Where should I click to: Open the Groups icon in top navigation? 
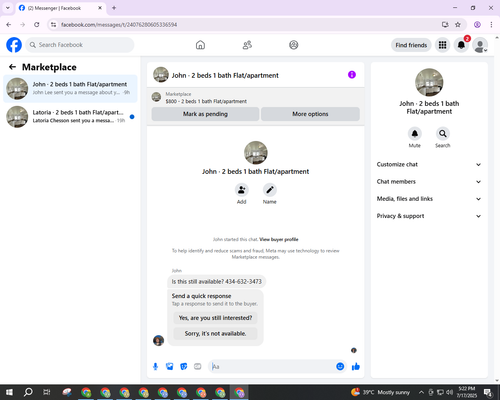click(294, 45)
